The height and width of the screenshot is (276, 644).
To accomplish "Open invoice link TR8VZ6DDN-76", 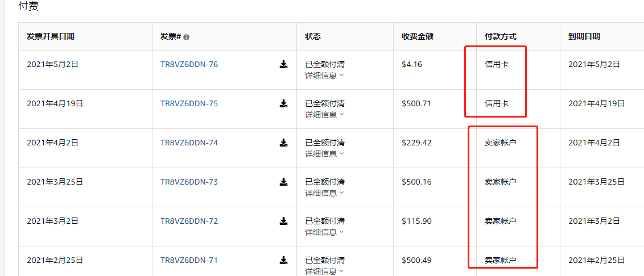I will point(189,64).
